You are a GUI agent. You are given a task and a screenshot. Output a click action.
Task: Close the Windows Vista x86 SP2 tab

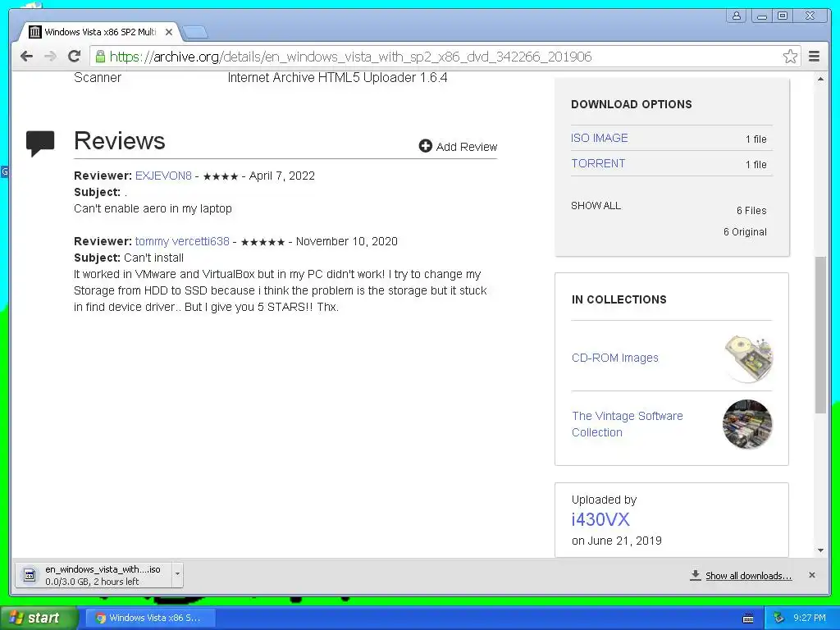pos(169,32)
